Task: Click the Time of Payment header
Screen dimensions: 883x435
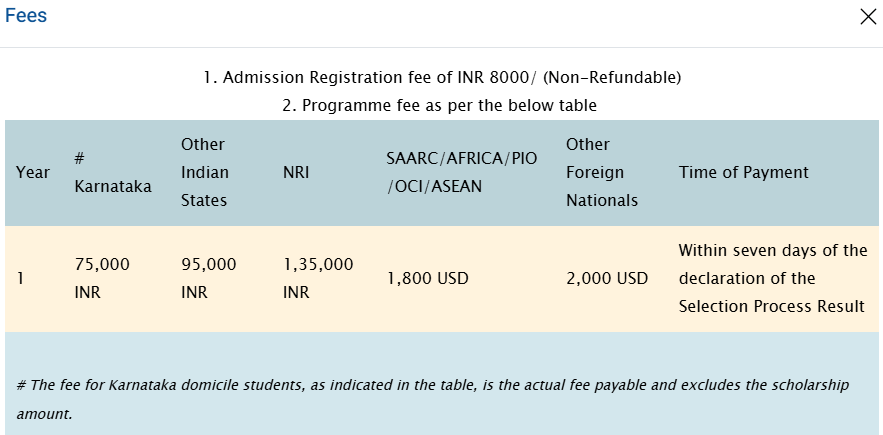Action: pyautogui.click(x=743, y=172)
